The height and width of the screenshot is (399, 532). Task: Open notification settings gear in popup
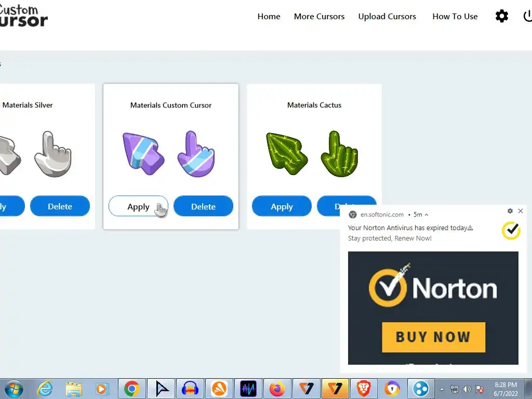click(510, 211)
